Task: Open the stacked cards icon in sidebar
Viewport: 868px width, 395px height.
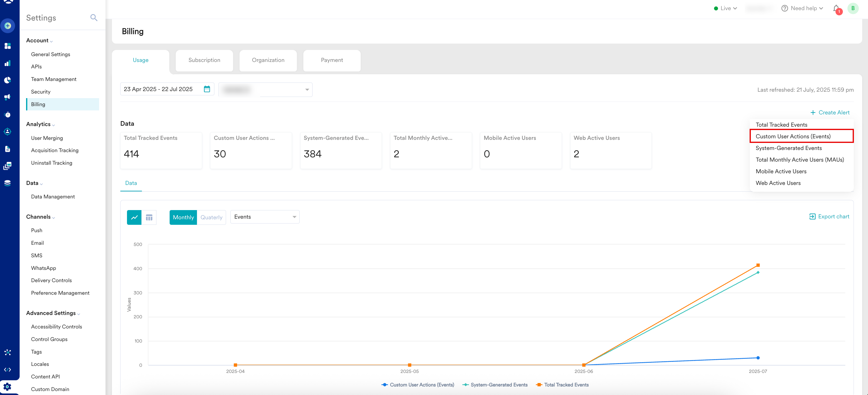Action: point(7,166)
